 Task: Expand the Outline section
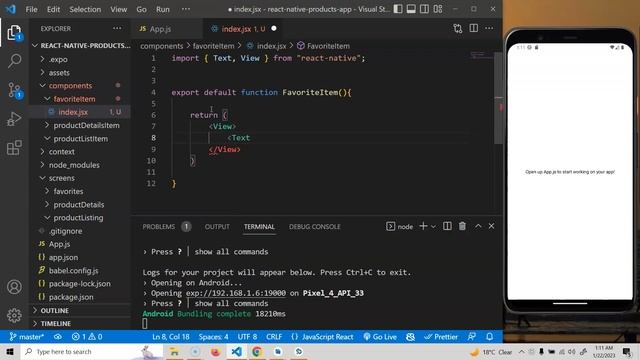tap(80, 311)
